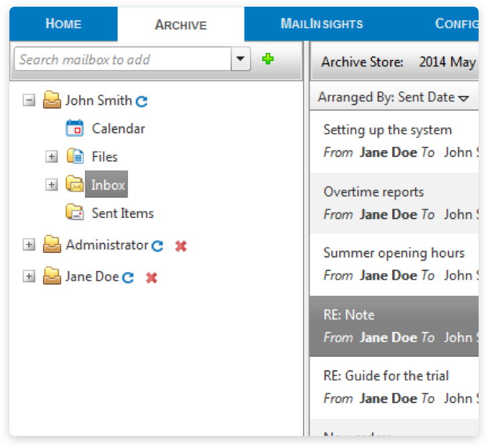Remove the Administrator mailbox with red X

point(180,246)
